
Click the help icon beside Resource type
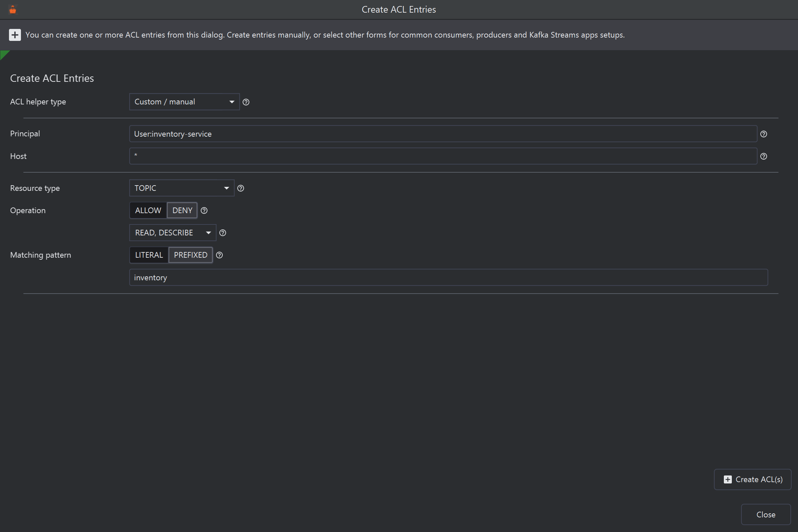pos(240,188)
